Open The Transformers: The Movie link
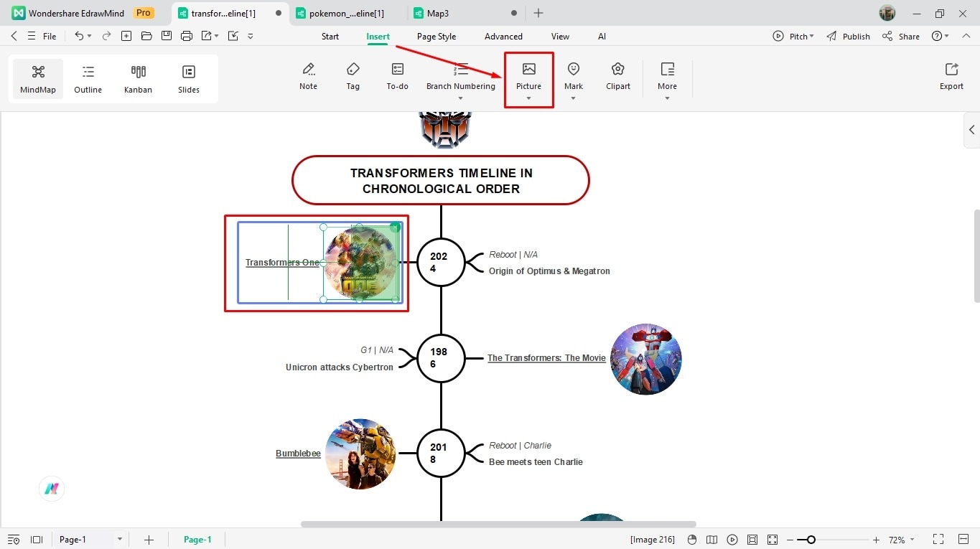980x549 pixels. [546, 357]
